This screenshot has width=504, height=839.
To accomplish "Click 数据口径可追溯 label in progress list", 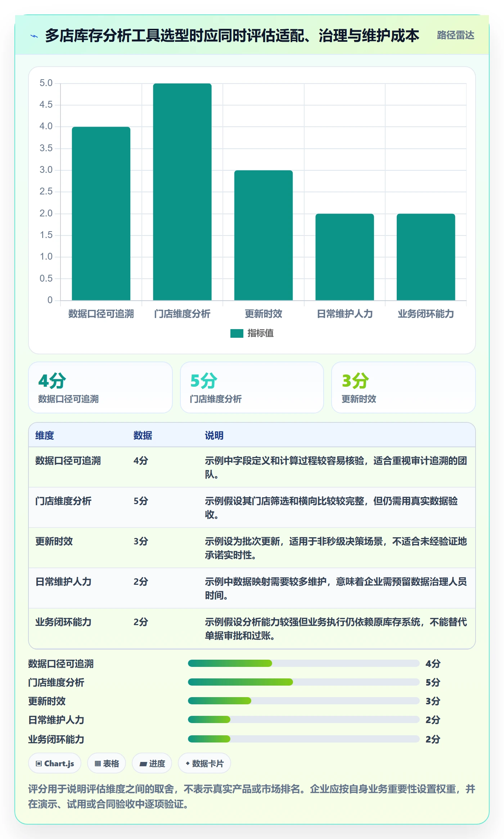I will 61,664.
